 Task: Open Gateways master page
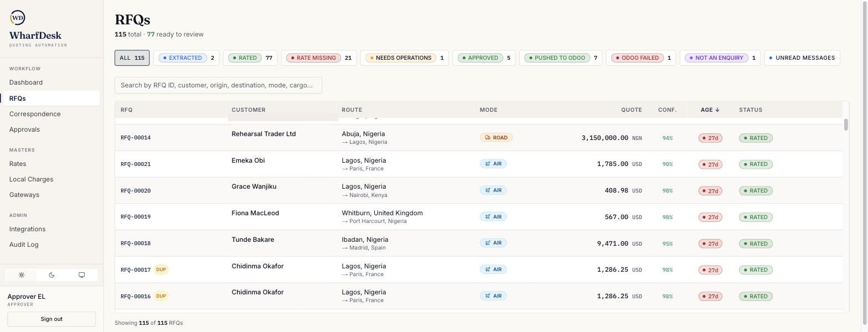point(51,195)
